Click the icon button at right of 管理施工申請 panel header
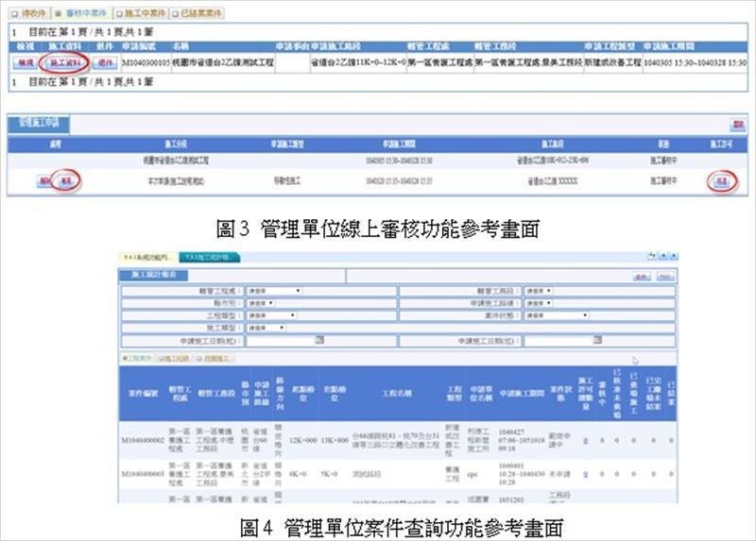 [737, 125]
